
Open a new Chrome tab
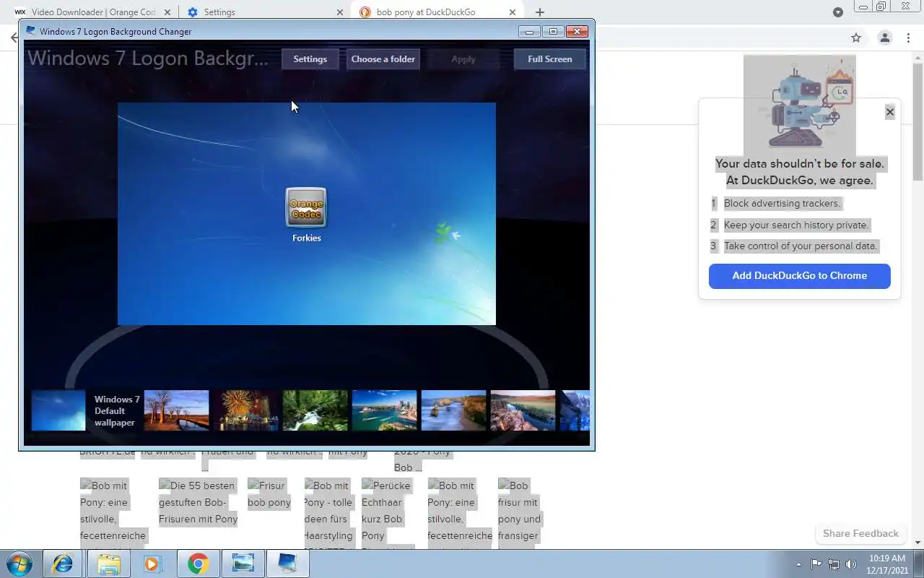point(539,12)
